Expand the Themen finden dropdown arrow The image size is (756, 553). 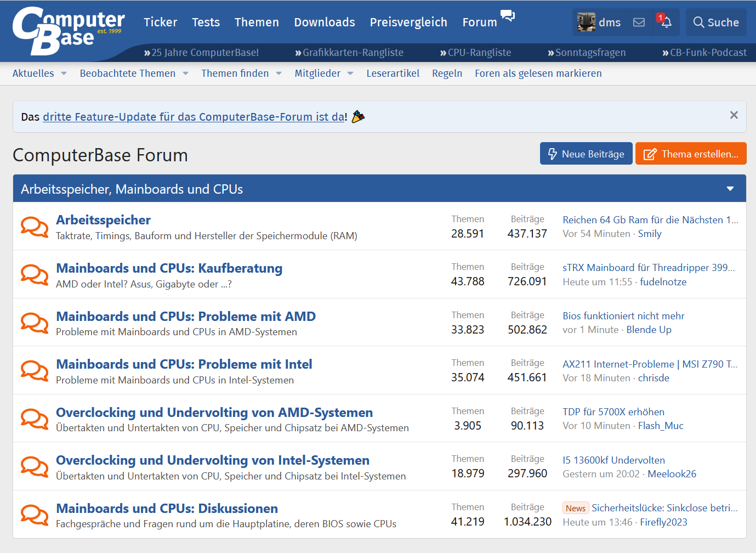point(278,74)
